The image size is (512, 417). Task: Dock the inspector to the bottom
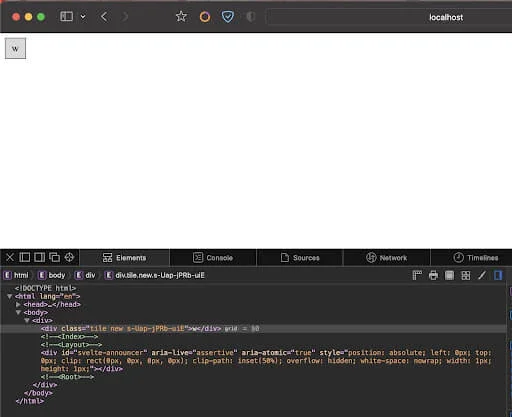[x=25, y=257]
